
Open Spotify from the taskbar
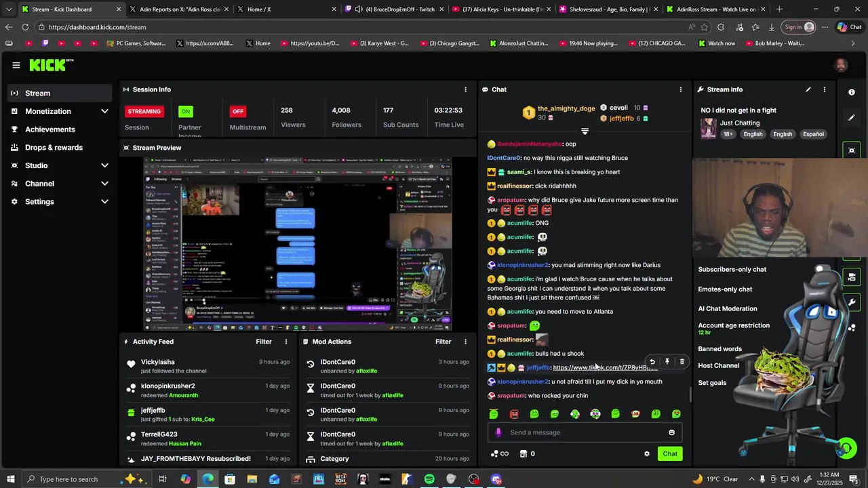tap(429, 479)
